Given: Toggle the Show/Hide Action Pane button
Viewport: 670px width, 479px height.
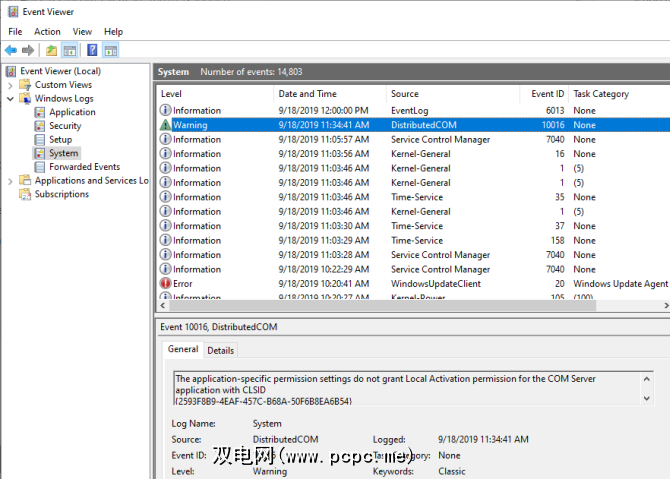Looking at the screenshot, I should point(111,50).
